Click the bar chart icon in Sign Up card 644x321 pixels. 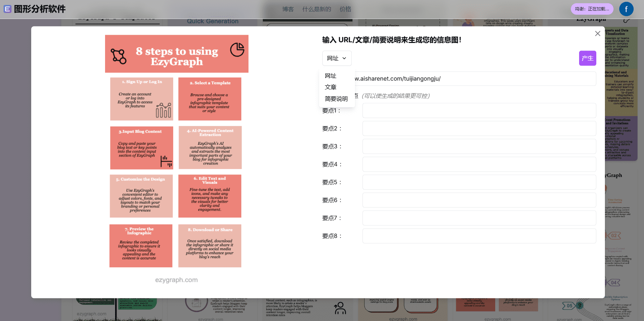(x=164, y=110)
